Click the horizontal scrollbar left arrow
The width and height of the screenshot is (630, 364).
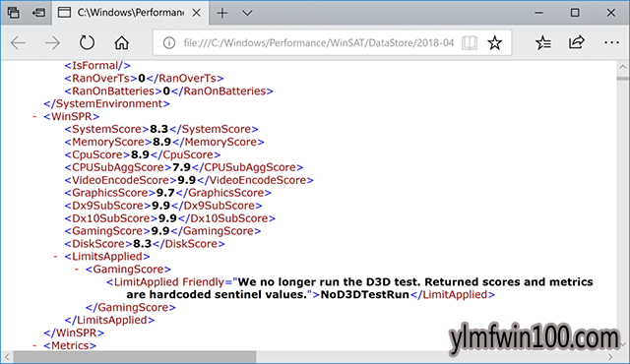coord(7,356)
